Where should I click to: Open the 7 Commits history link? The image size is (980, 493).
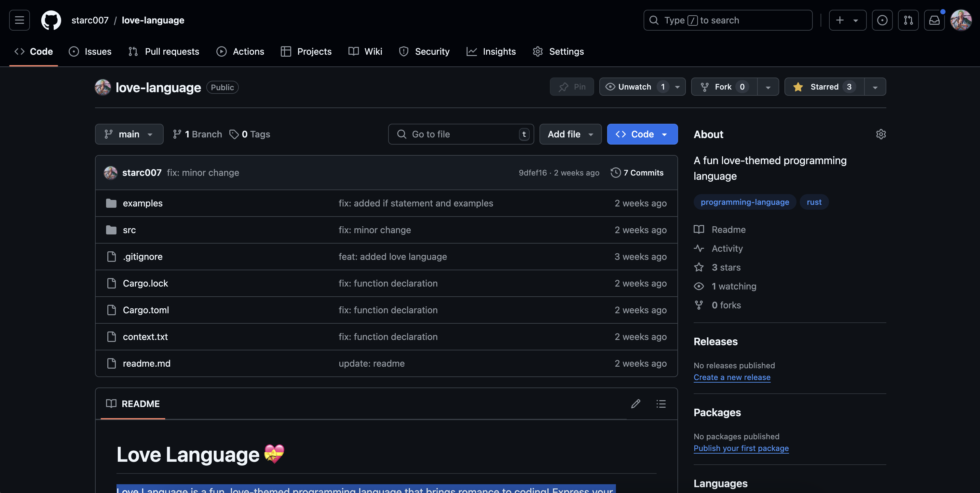tap(637, 173)
